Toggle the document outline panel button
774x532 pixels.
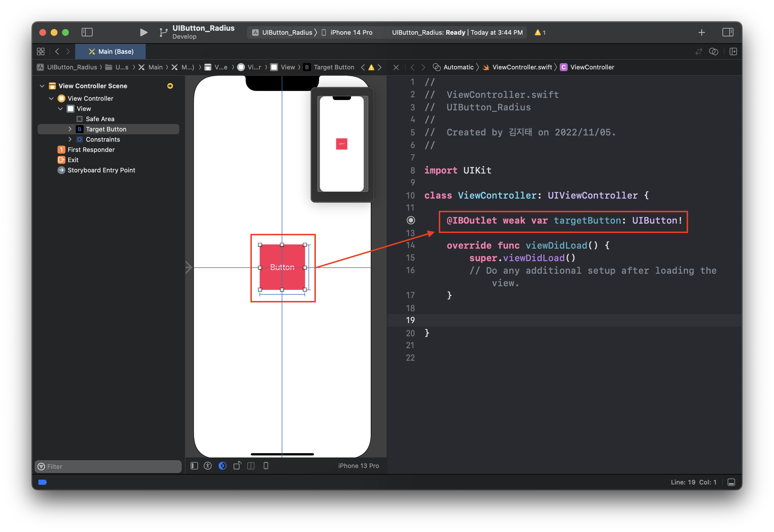coord(194,466)
